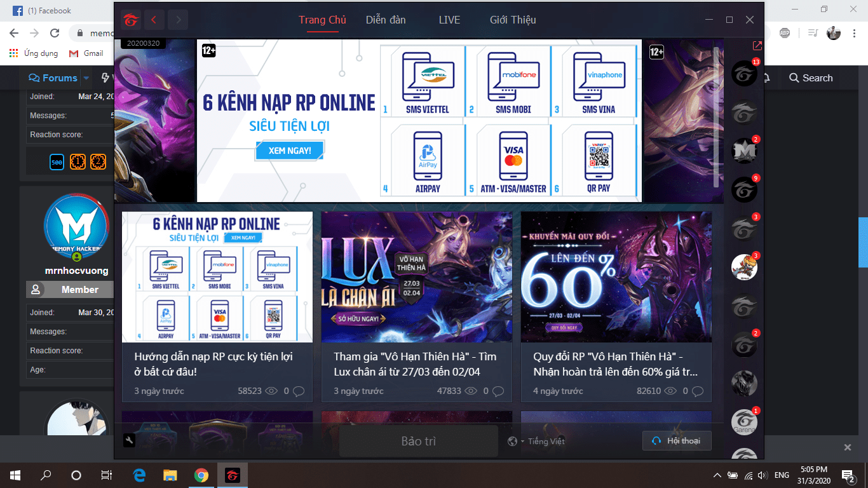Click the eye views icon on RP guide card
868x488 pixels.
click(271, 391)
